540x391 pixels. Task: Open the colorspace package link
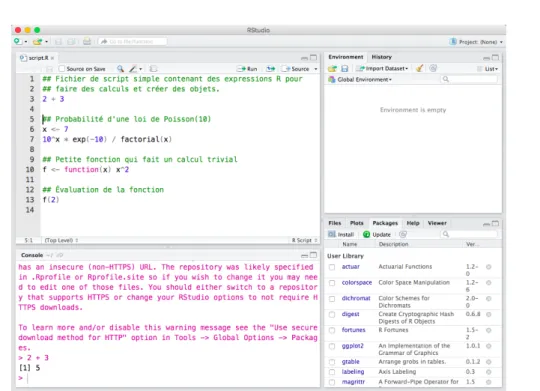[x=357, y=282]
